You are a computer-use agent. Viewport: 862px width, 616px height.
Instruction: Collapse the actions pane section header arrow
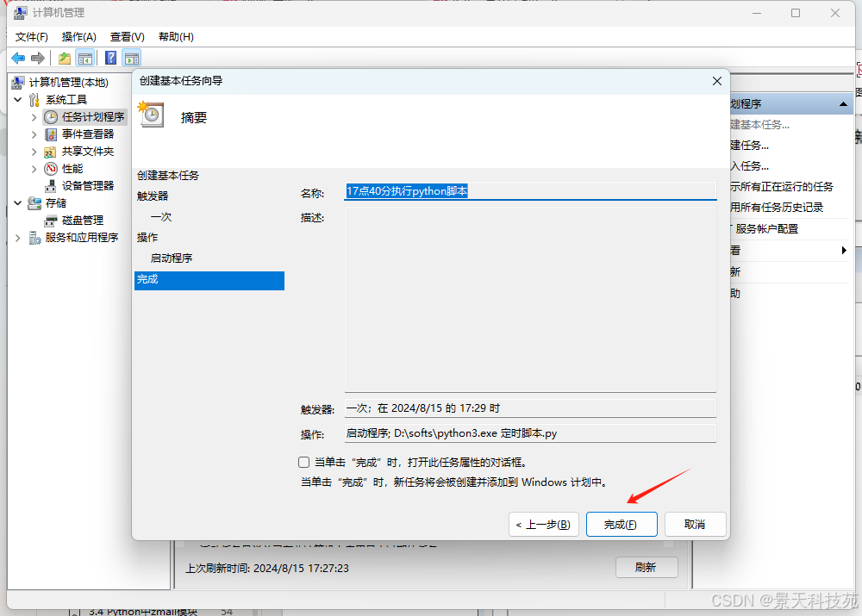pyautogui.click(x=843, y=104)
